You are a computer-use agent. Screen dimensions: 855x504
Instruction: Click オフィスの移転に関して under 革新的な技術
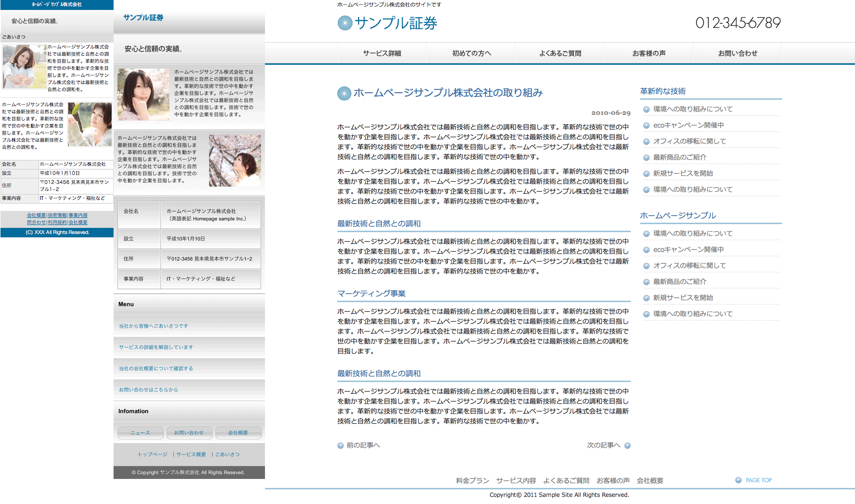[689, 141]
